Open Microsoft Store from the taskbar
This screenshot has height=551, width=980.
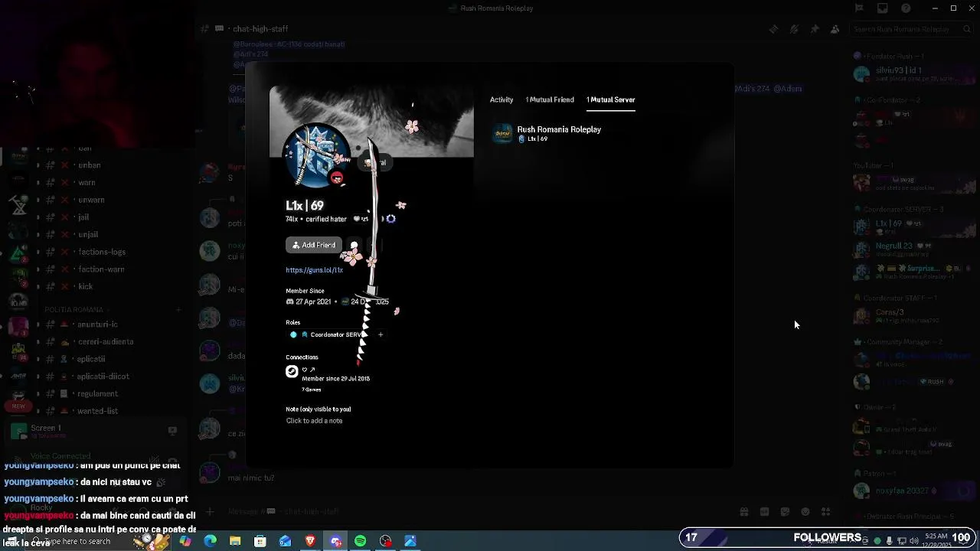(260, 541)
